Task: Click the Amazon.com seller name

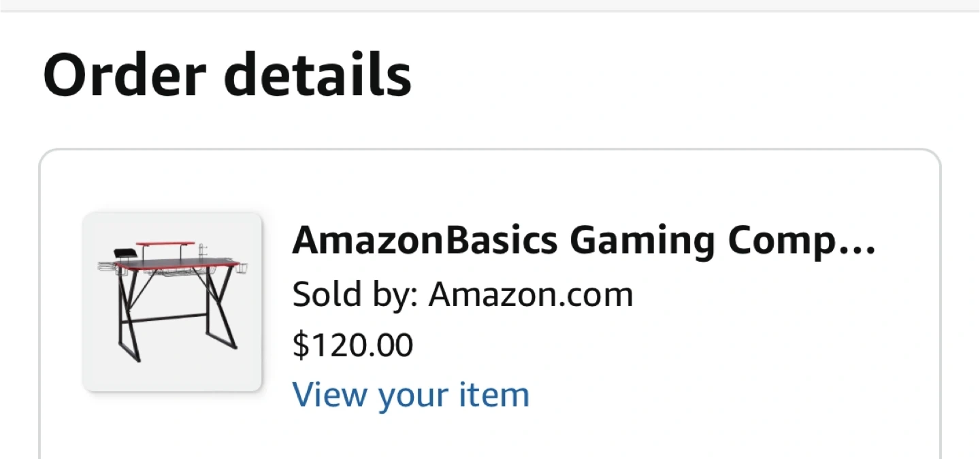Action: [530, 294]
